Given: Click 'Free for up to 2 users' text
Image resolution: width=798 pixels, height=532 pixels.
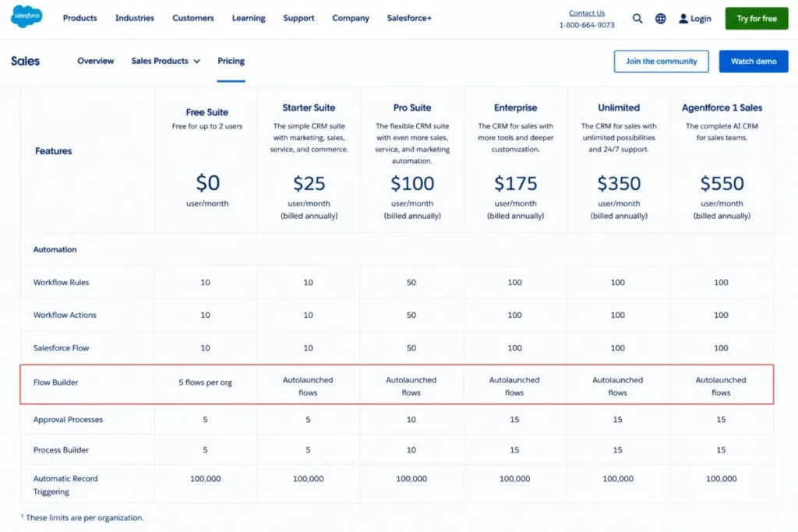Looking at the screenshot, I should [x=207, y=126].
